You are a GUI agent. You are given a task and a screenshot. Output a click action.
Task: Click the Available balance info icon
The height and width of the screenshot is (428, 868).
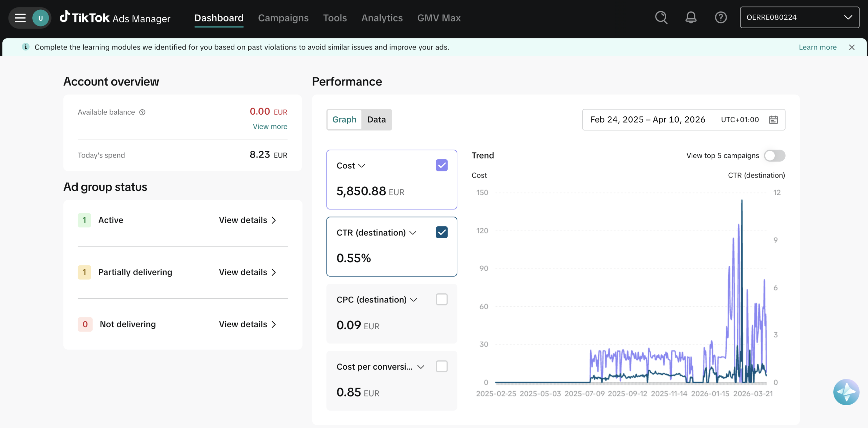pos(142,112)
